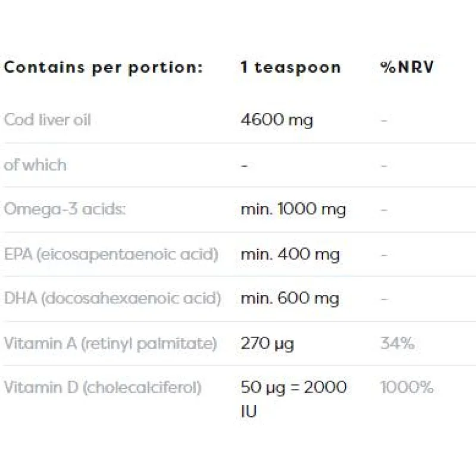Select the "1 teaspoon" column header
Viewport: 476px width, 476px height.
click(x=291, y=67)
